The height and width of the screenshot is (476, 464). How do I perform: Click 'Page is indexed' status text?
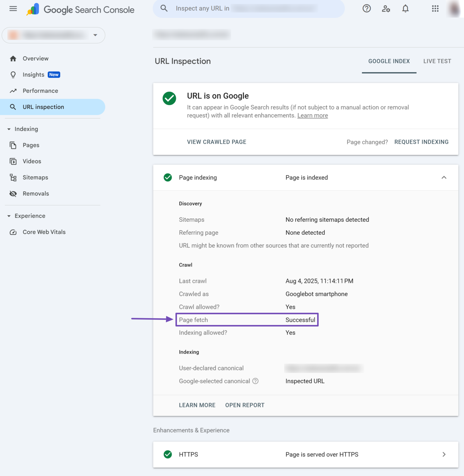307,178
